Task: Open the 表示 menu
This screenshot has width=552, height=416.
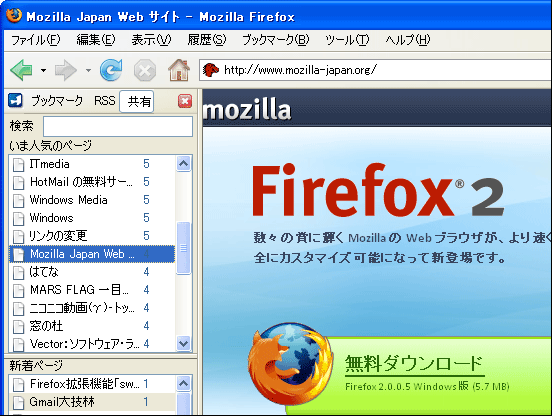Action: (151, 40)
